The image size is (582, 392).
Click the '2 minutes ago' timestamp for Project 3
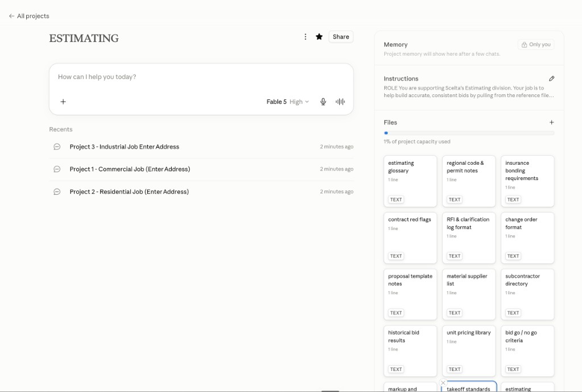336,147
